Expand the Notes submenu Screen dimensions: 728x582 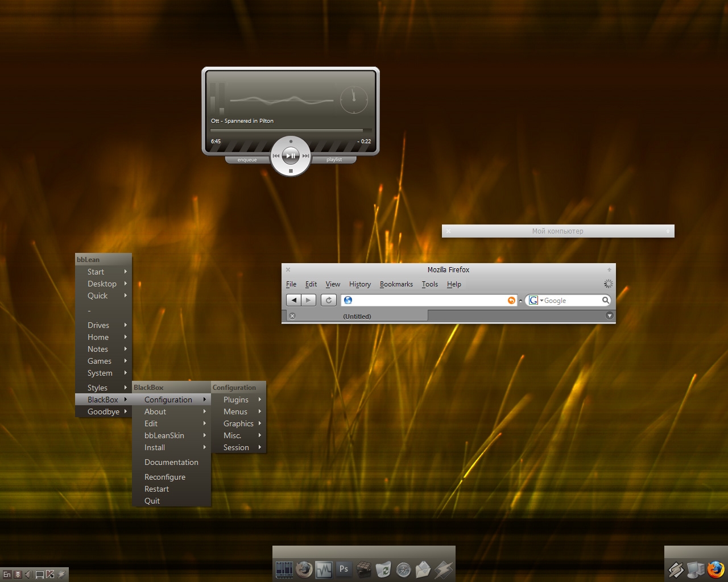pos(104,349)
